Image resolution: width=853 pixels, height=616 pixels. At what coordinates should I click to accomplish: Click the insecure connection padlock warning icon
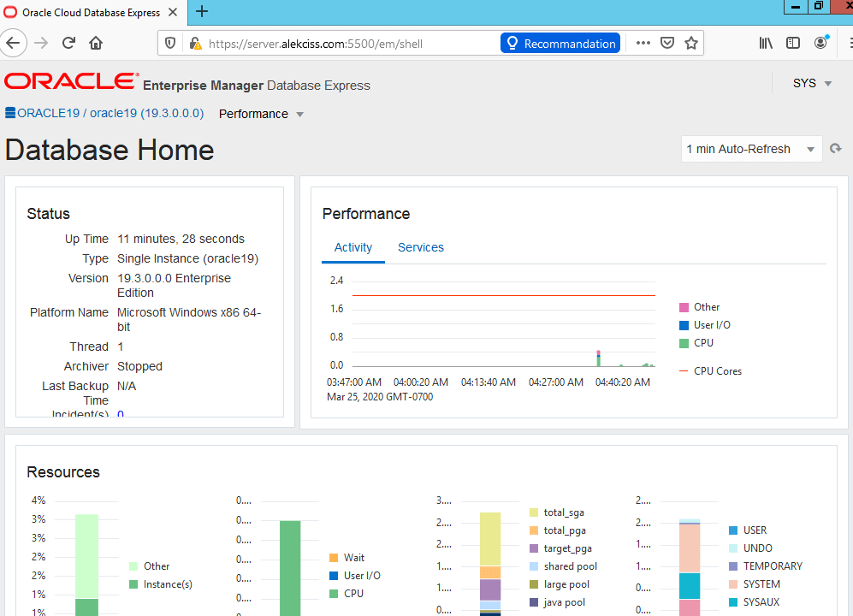tap(195, 43)
